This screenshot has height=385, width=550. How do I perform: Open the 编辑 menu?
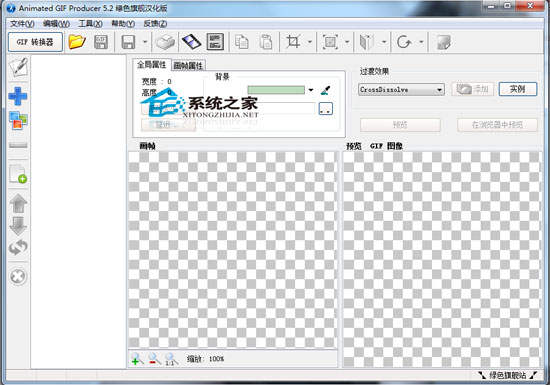coord(56,23)
